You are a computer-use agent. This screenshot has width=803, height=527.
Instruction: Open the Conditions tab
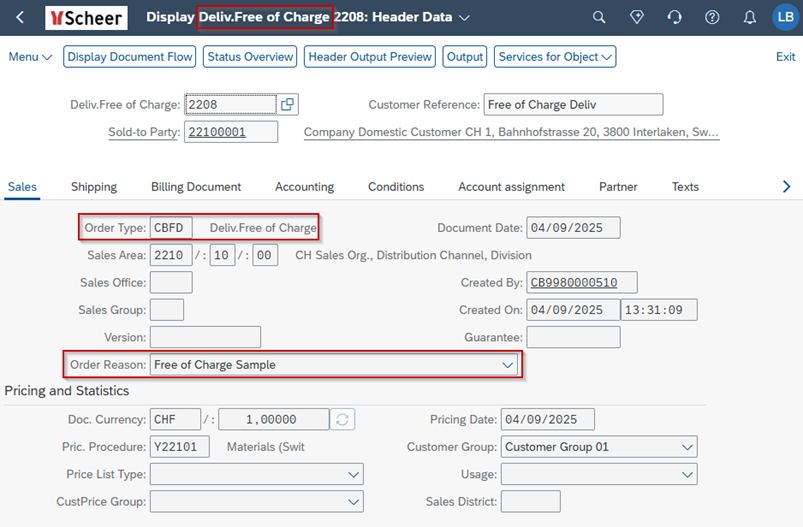pyautogui.click(x=396, y=187)
